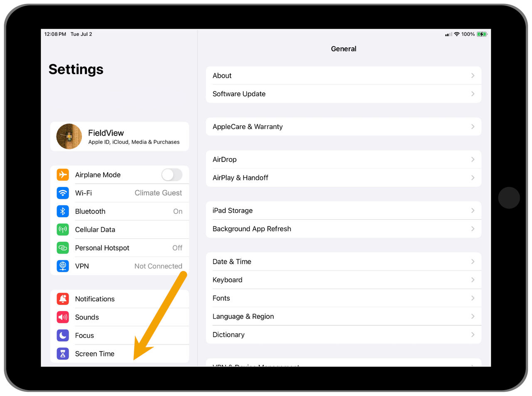Tap the VPN globe icon
This screenshot has width=532, height=396.
click(x=63, y=266)
